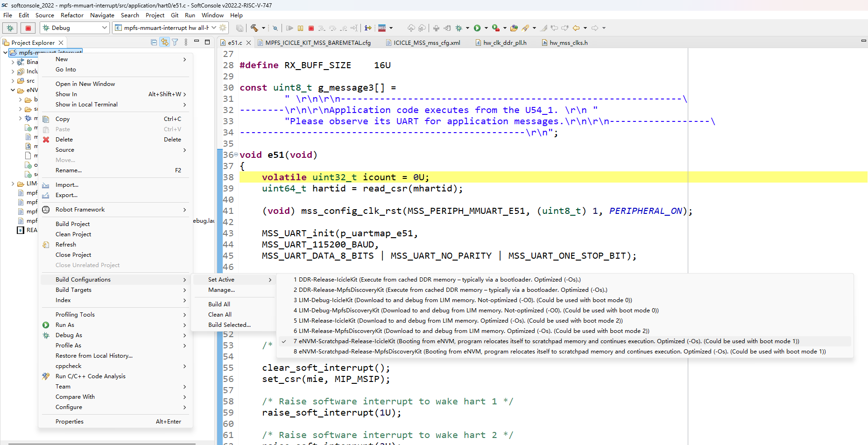The image size is (868, 445).
Task: Click the green Run play icon
Action: (x=477, y=28)
